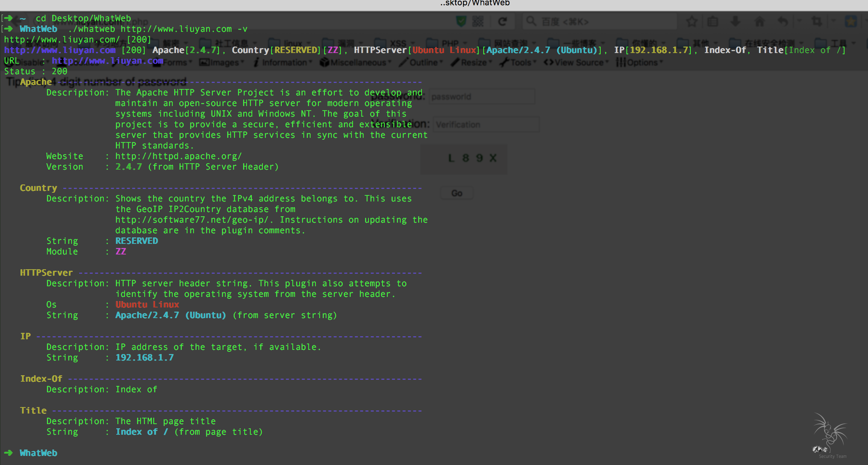Viewport: 868px width, 465px height.
Task: Reload the page with refresh icon
Action: [502, 22]
